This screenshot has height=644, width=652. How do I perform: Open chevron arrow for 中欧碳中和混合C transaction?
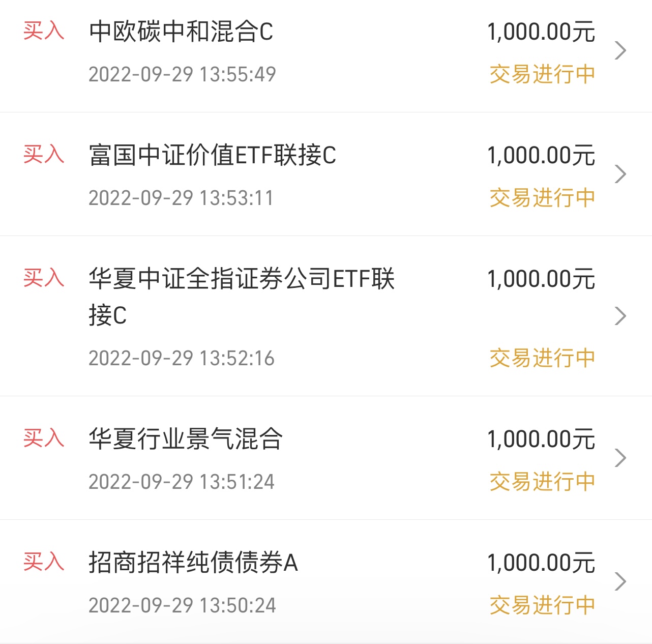point(620,50)
